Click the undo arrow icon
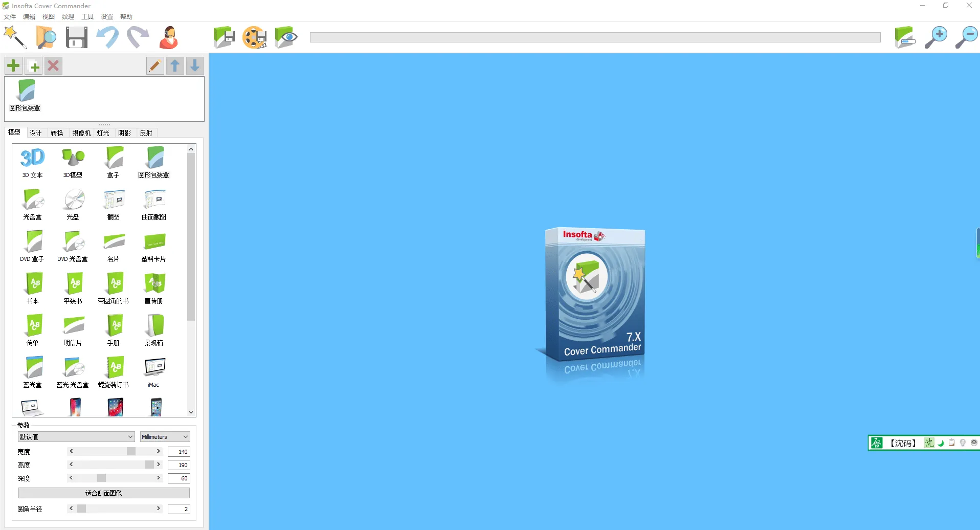Image resolution: width=980 pixels, height=530 pixels. coord(107,37)
